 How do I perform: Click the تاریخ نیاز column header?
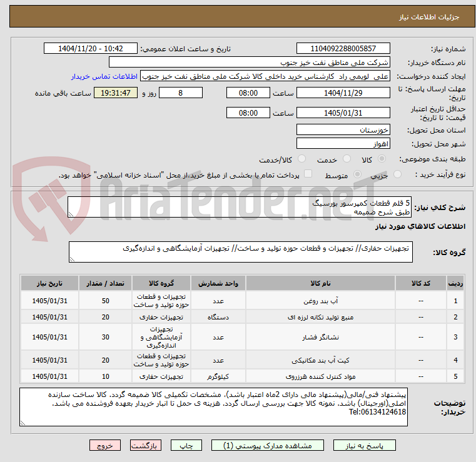[50, 283]
